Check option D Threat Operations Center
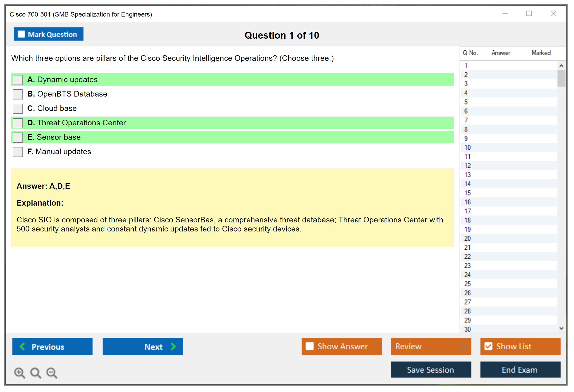The height and width of the screenshot is (392, 574). [x=18, y=123]
